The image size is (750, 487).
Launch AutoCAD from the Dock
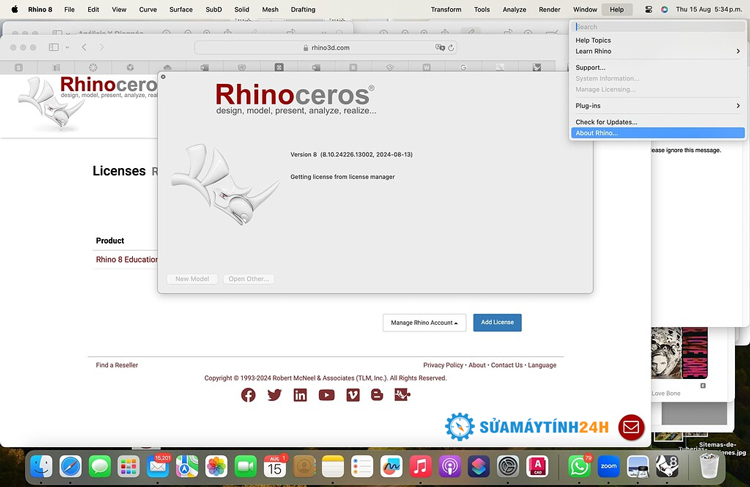tap(537, 466)
